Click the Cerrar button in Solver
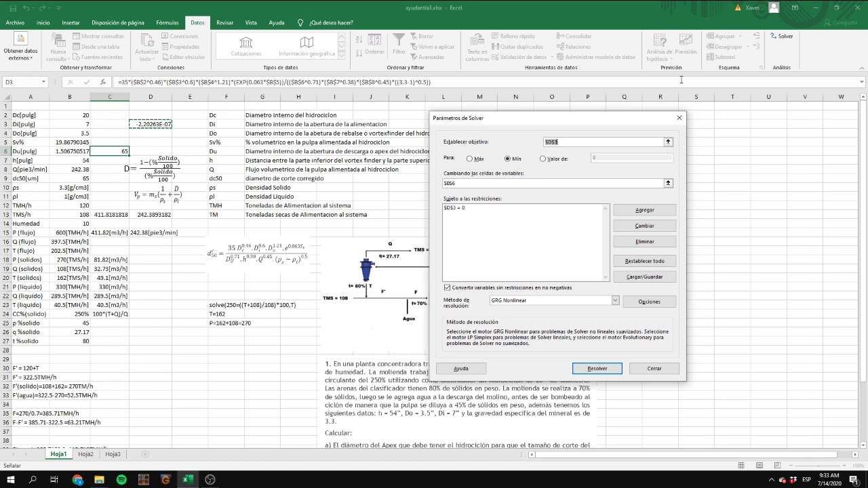 coord(654,368)
